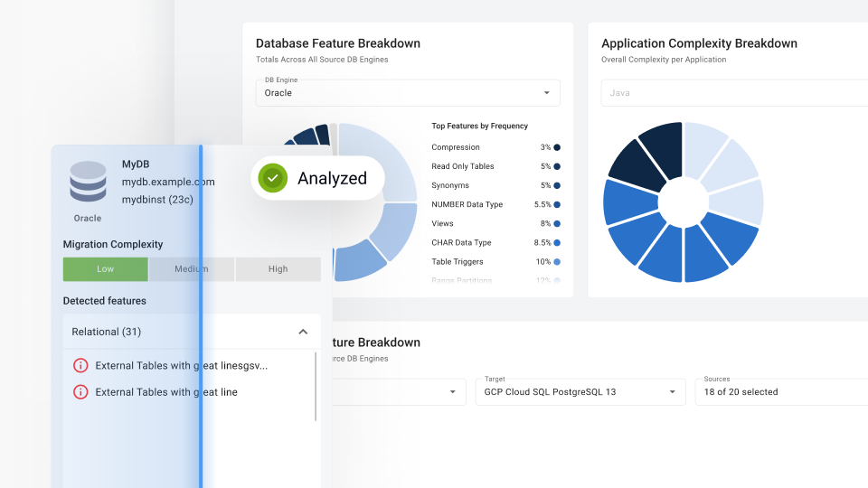Viewport: 868px width, 488px height.
Task: Click the Analyzed status badge text
Action: (332, 178)
